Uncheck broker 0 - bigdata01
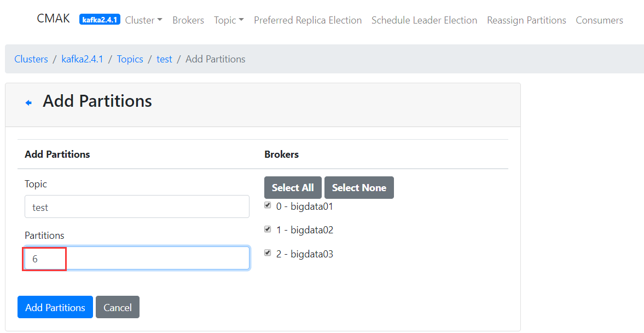 click(x=268, y=205)
